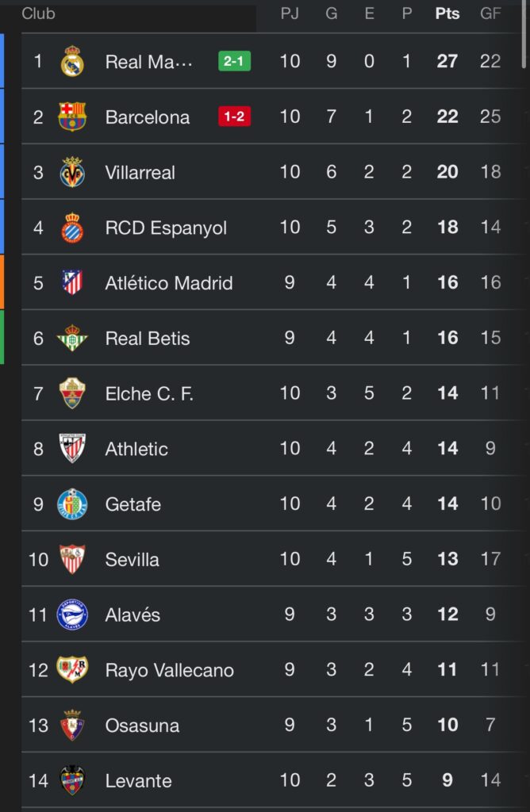Screen dimensions: 530x812
Task: Click the Real Betis crest icon
Action: pyautogui.click(x=72, y=338)
